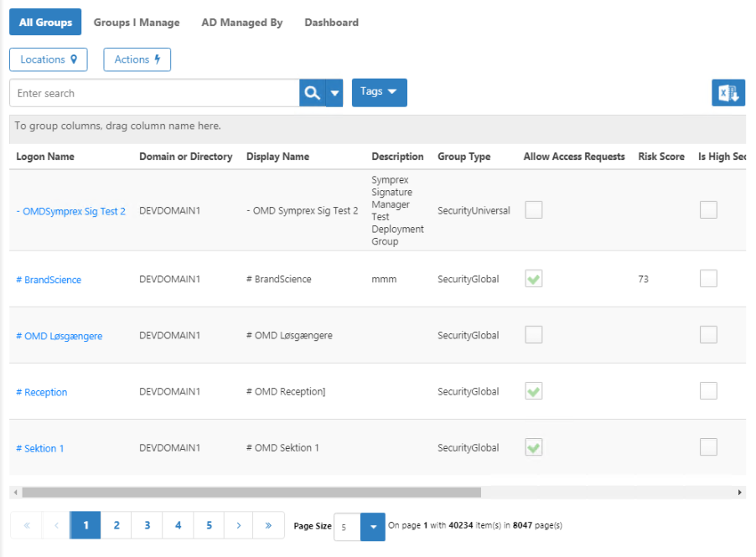The image size is (756, 557).
Task: Jump to the last page using double-right arrow
Action: click(x=268, y=525)
